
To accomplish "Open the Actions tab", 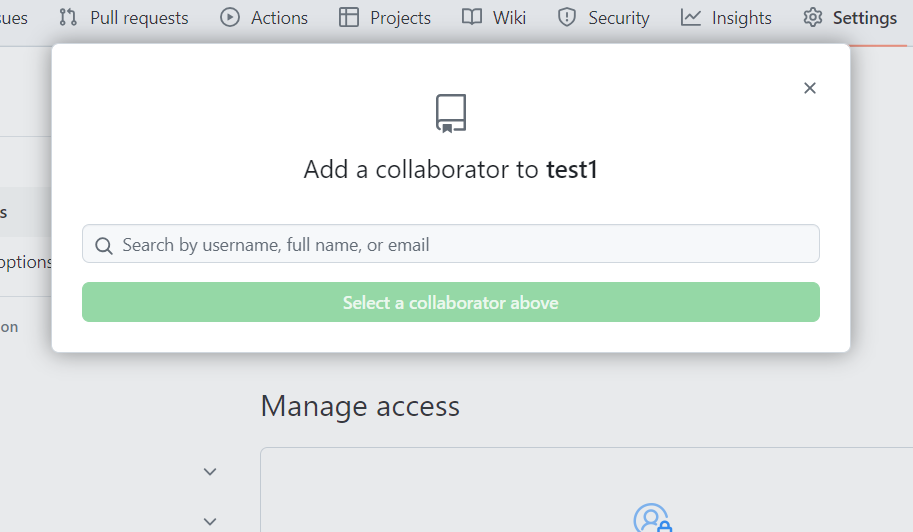I will point(264,18).
